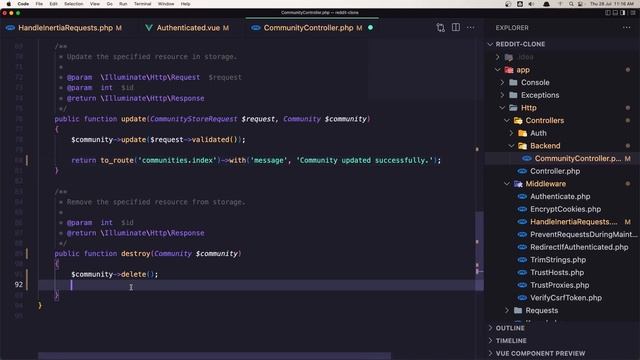Click the 'to_route' call in the code

pyautogui.click(x=117, y=160)
